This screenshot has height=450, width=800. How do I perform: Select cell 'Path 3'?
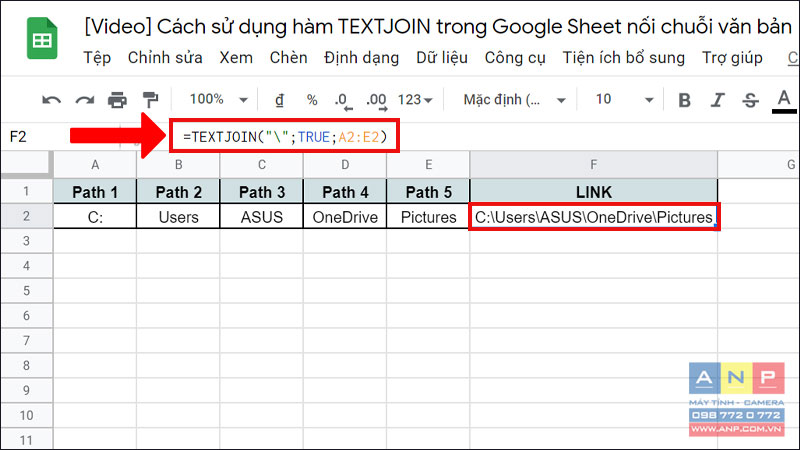[x=262, y=192]
